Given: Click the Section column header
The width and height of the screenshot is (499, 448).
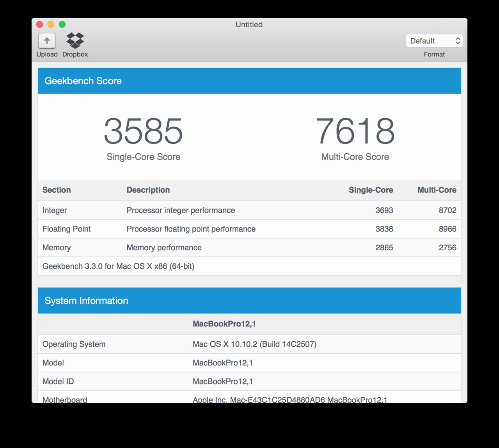Looking at the screenshot, I should click(57, 190).
